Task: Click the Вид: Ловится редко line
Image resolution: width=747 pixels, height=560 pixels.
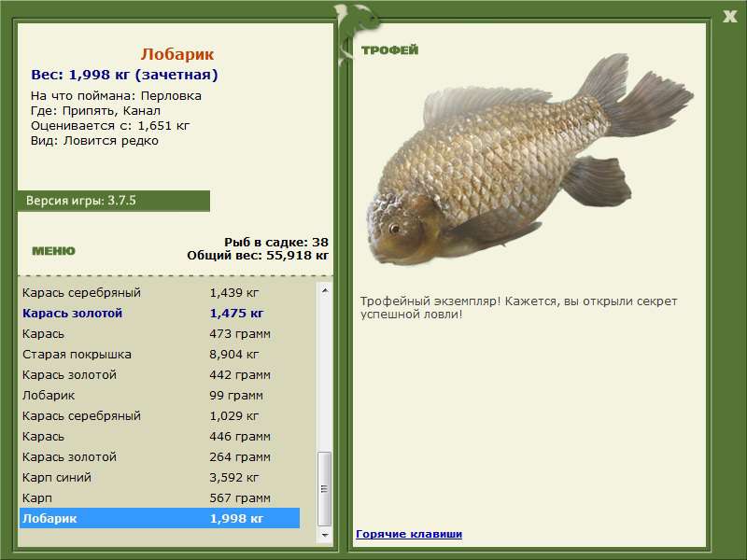Action: click(x=94, y=141)
